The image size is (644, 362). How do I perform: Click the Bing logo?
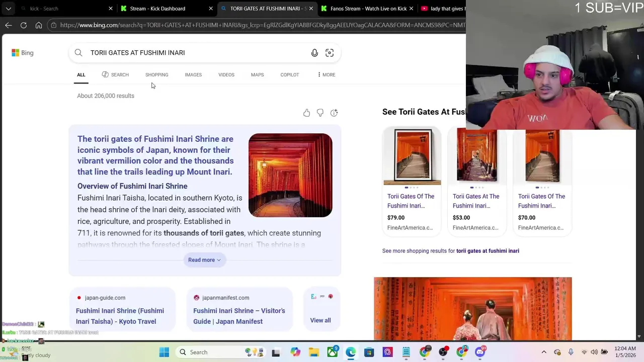23,53
